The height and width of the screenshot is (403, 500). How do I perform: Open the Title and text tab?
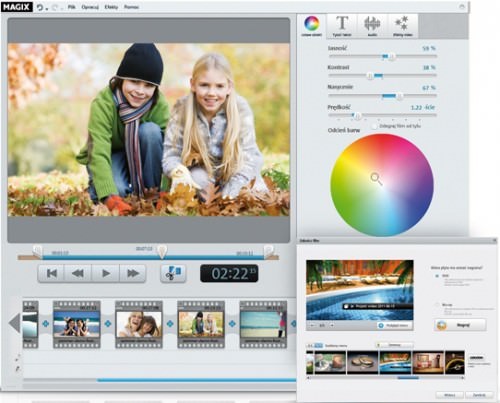[x=342, y=26]
